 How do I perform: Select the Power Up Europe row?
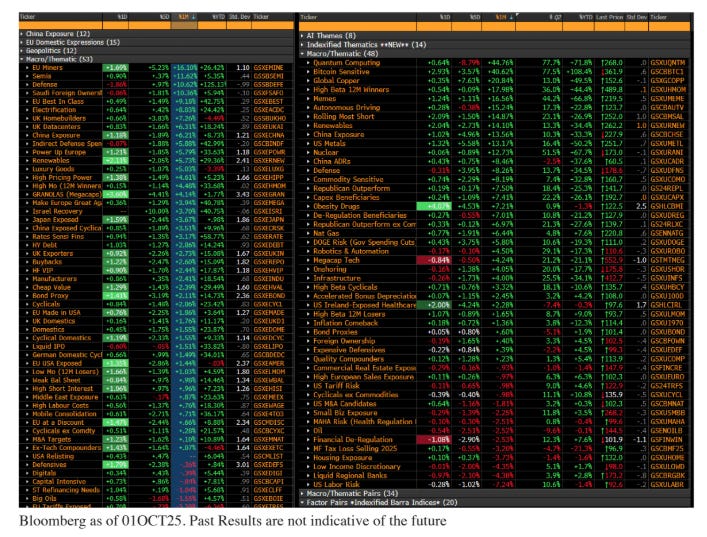[x=156, y=152]
